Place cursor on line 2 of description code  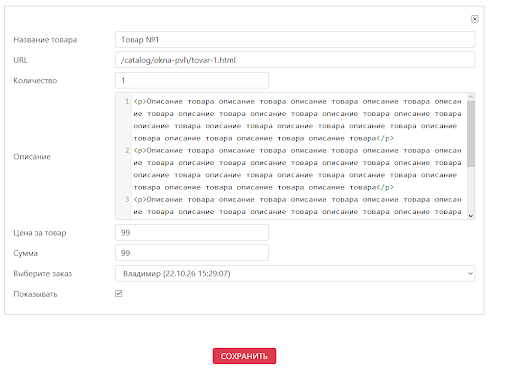click(x=297, y=169)
